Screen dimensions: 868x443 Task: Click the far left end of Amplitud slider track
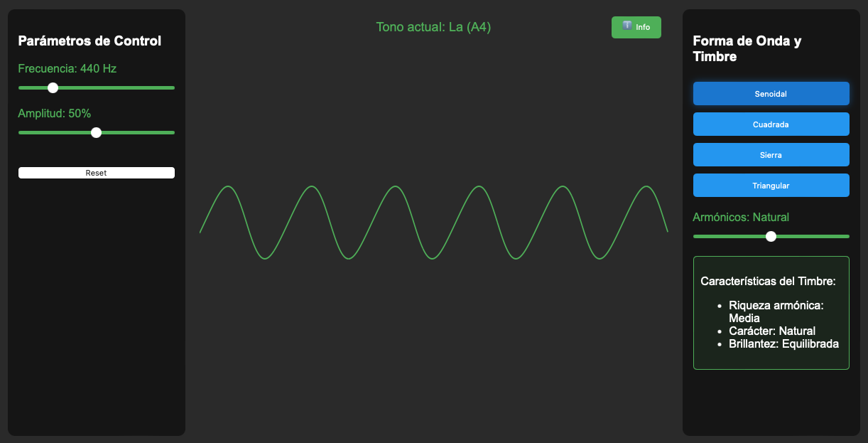(20, 132)
